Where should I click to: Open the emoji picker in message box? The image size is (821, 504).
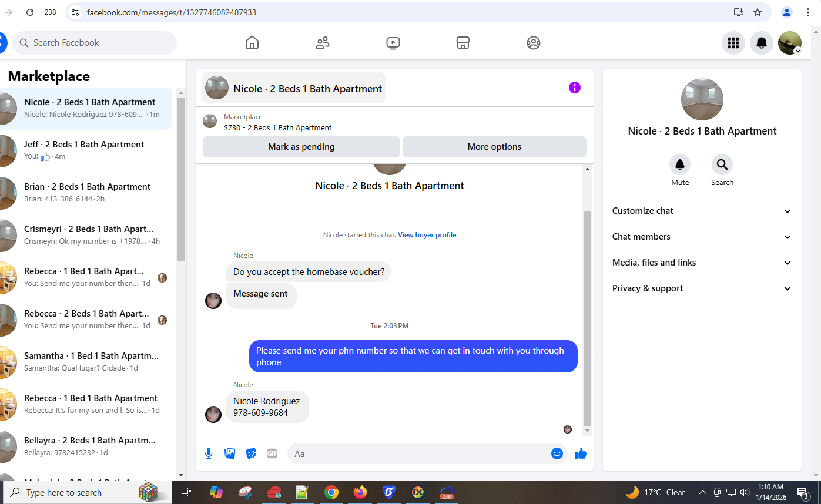(x=557, y=453)
